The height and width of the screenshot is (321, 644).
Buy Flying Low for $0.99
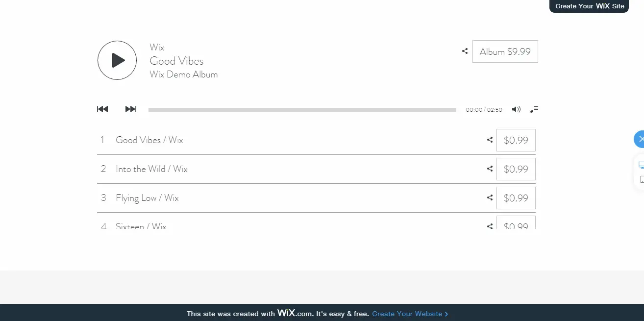[516, 198]
